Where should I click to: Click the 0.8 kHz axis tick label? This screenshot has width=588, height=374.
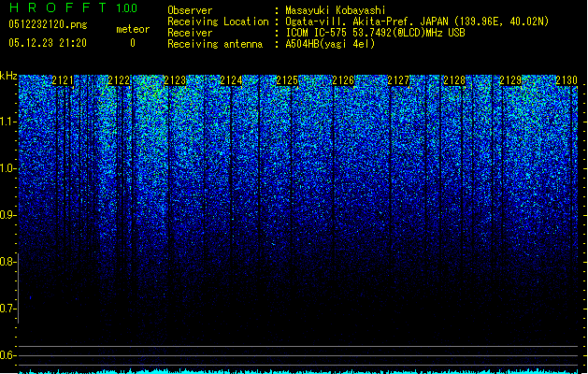[8, 262]
